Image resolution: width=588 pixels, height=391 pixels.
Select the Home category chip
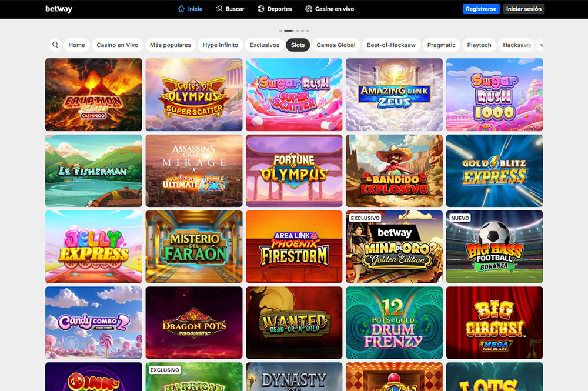pyautogui.click(x=76, y=45)
